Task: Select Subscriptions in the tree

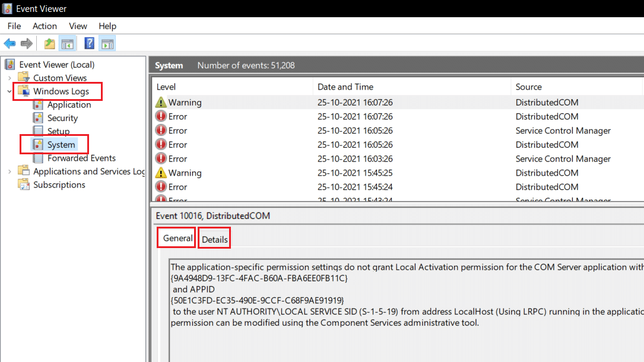Action: coord(59,185)
